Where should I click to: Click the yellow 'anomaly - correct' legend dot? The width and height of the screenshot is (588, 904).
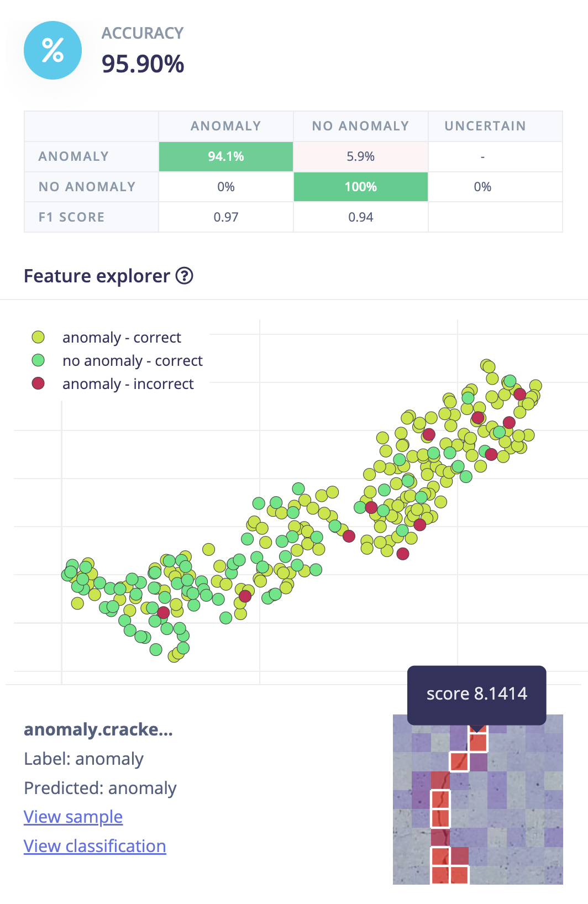coord(40,338)
